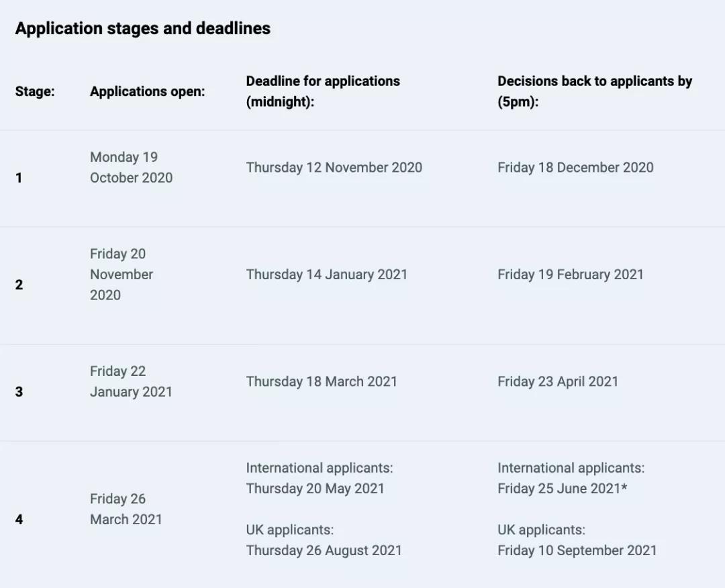Select the stage number 1 cell
725x588 pixels.
(19, 177)
